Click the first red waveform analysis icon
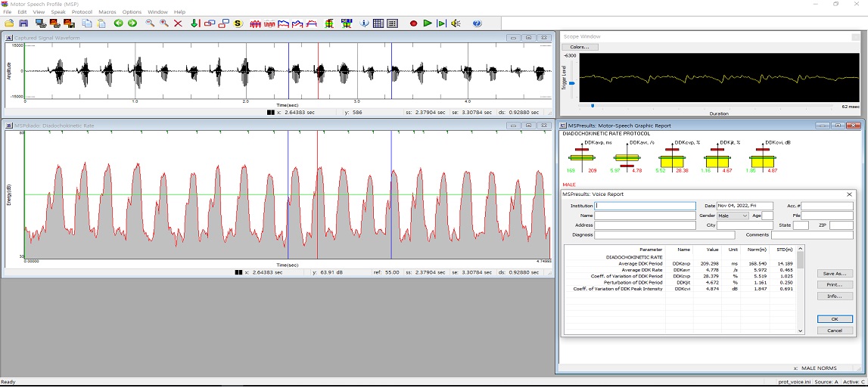868x391 pixels. pos(255,23)
